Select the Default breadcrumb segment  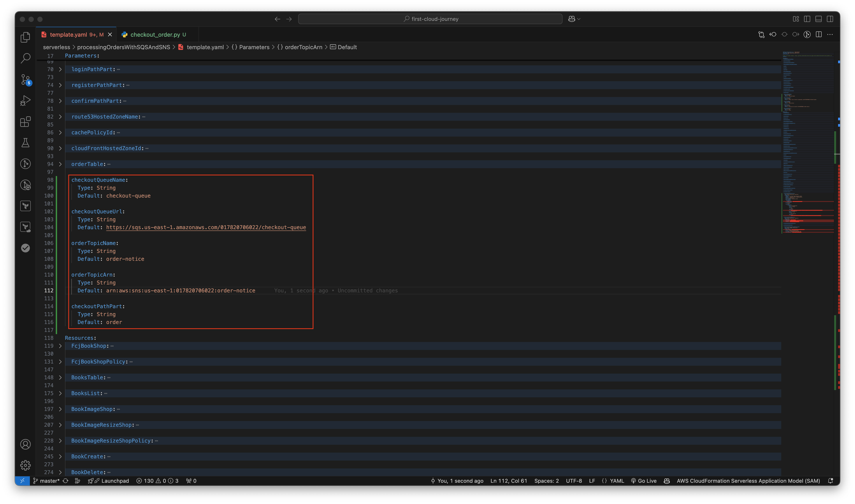[x=343, y=47]
